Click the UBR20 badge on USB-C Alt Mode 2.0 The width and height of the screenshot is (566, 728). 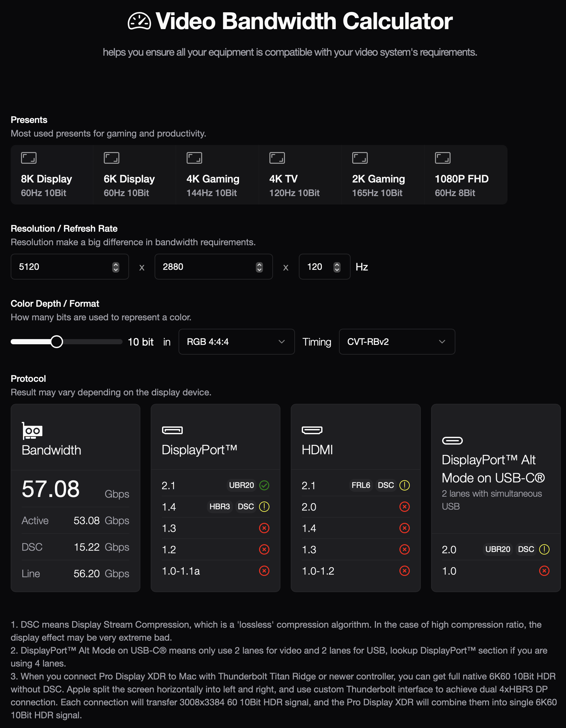(498, 549)
